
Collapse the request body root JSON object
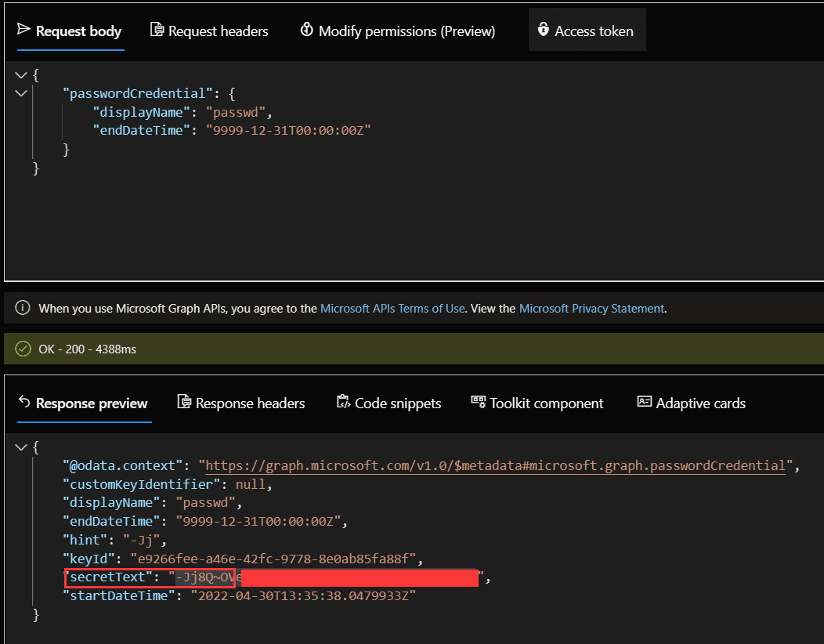click(21, 74)
